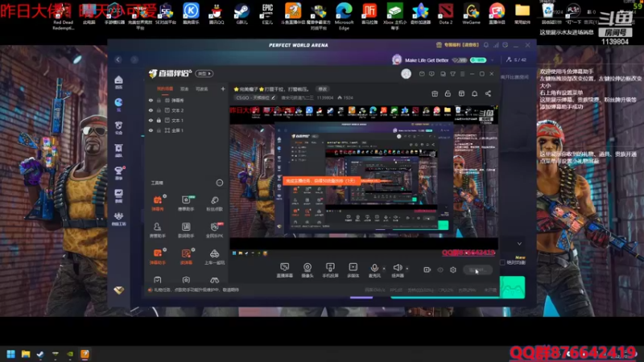644x362 pixels.
Task: Hide the 全屏 1 layer with its eye icon
Action: 151,130
